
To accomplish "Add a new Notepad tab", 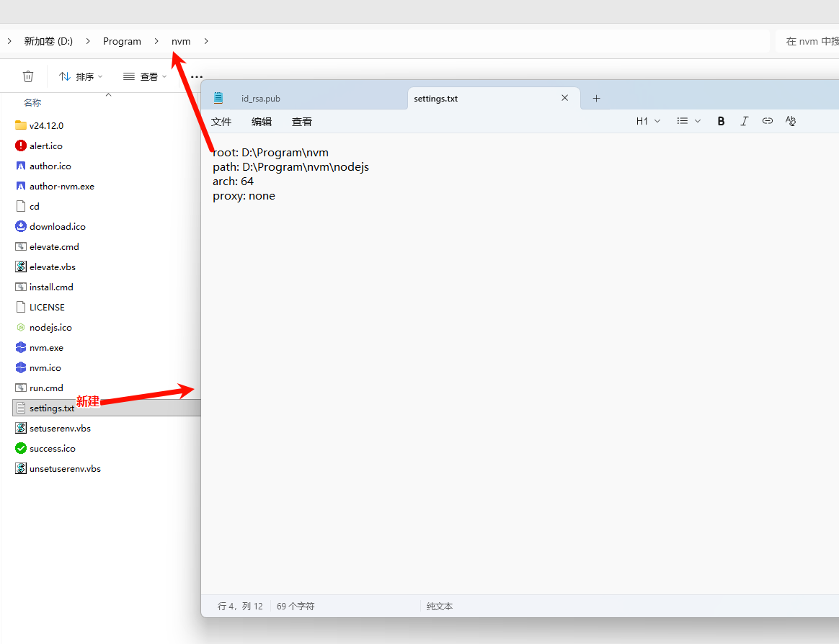I will coord(596,99).
